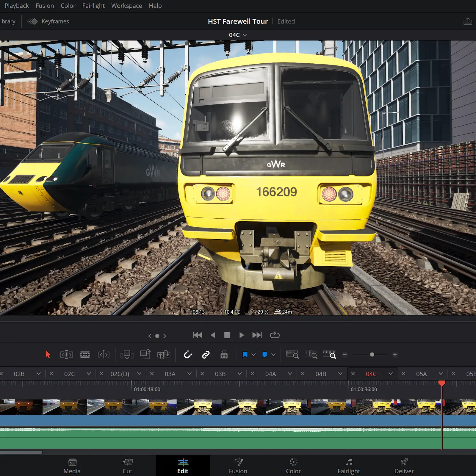The height and width of the screenshot is (476, 476).
Task: Toggle Position Lock icon
Action: (x=224, y=355)
